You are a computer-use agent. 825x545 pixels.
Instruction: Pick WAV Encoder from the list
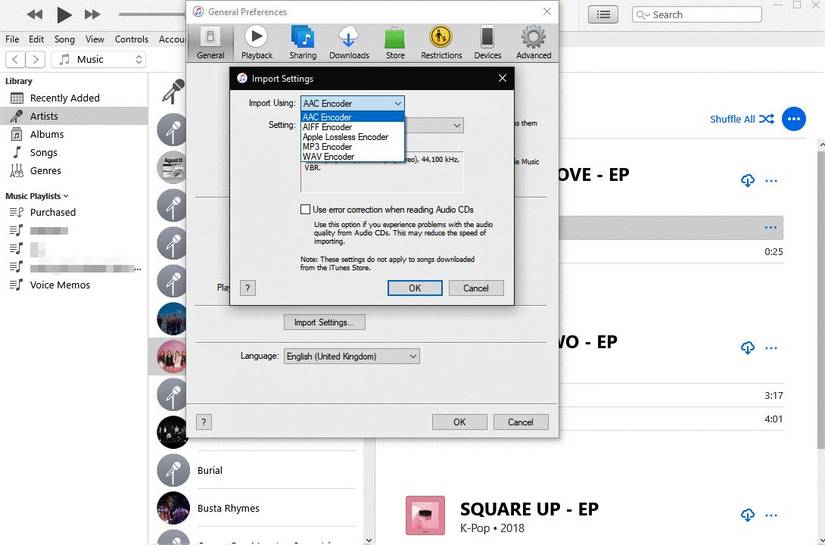click(x=352, y=157)
